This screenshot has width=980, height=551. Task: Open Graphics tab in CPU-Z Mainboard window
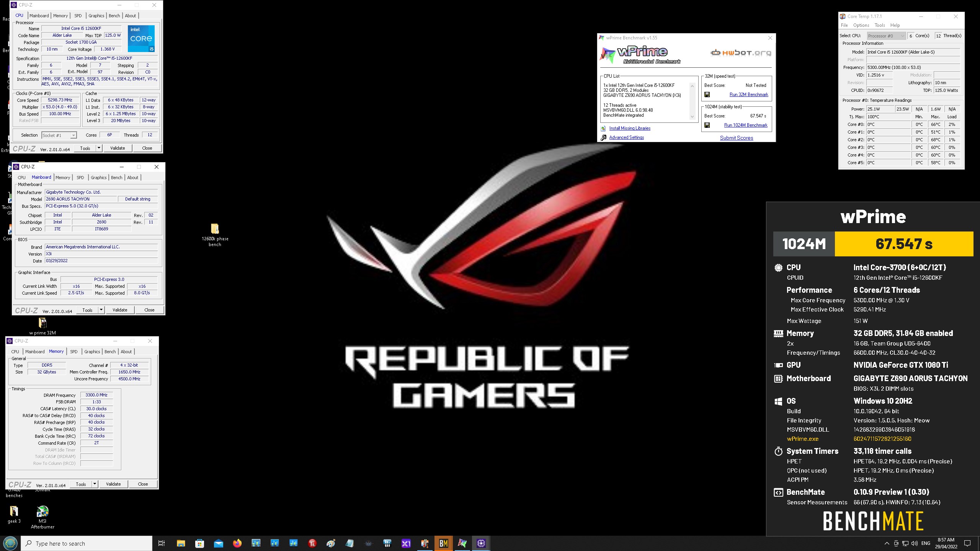(x=98, y=178)
